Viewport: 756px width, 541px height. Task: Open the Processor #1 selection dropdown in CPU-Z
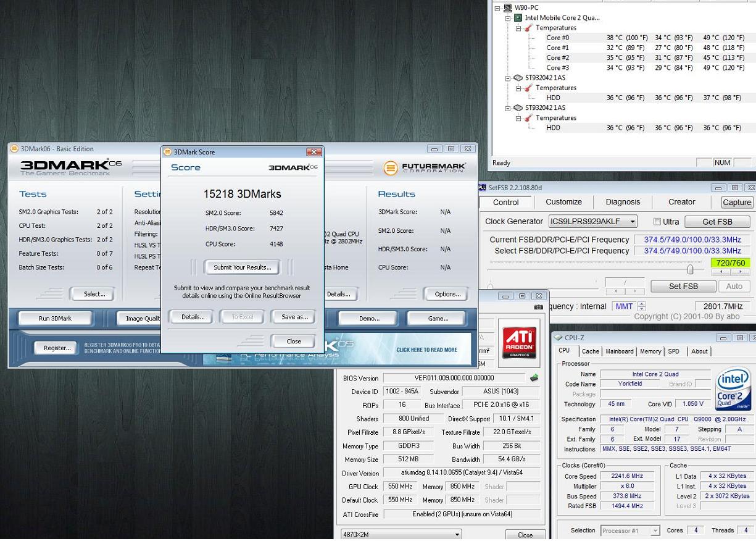(x=655, y=531)
